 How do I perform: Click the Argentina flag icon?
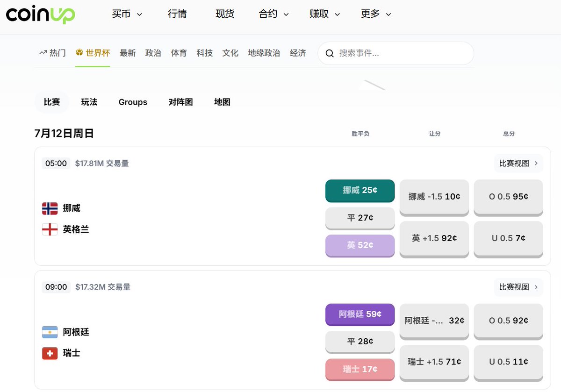(x=50, y=332)
